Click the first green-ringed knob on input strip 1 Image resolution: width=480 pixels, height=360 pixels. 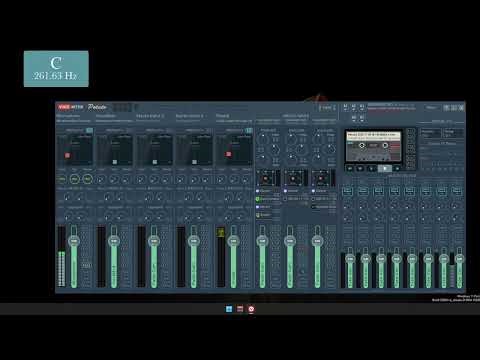(x=62, y=180)
